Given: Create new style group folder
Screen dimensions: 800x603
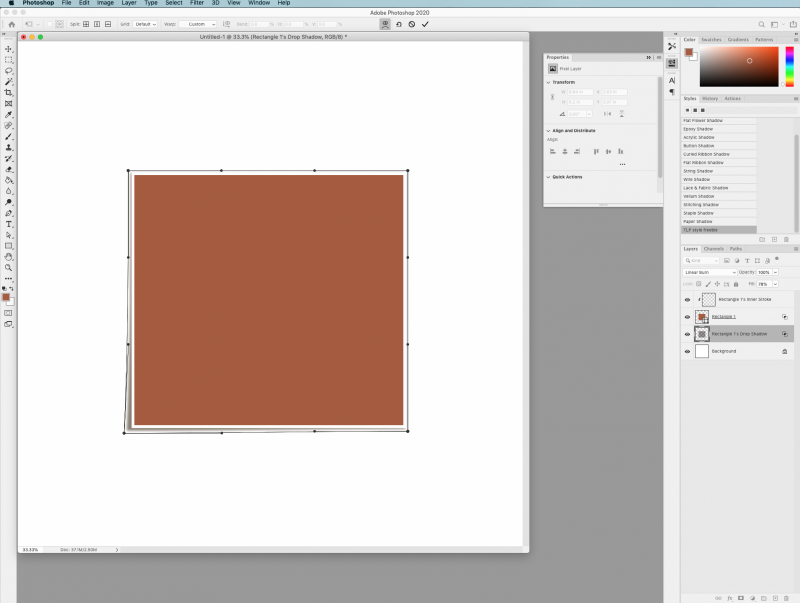Looking at the screenshot, I should tap(762, 239).
